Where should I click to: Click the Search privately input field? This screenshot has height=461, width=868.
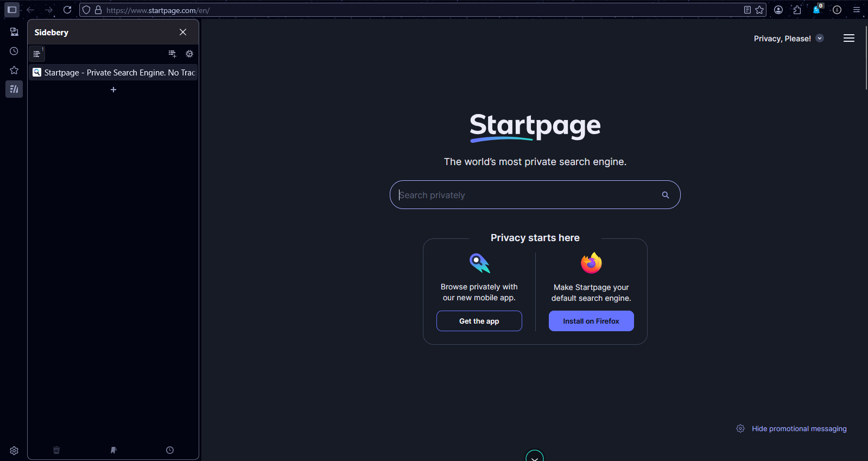(527, 195)
